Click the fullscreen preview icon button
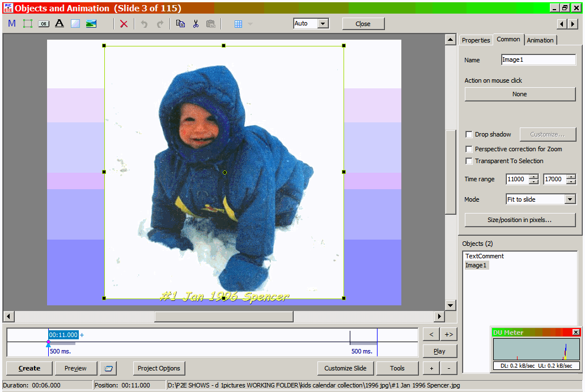Image resolution: width=585 pixels, height=392 pixels. [x=109, y=368]
